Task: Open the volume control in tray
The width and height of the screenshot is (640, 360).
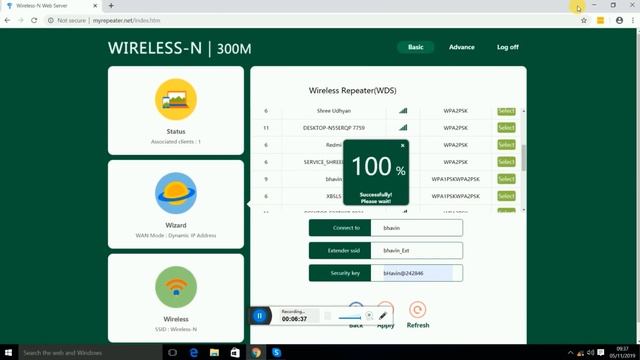Action: point(590,352)
